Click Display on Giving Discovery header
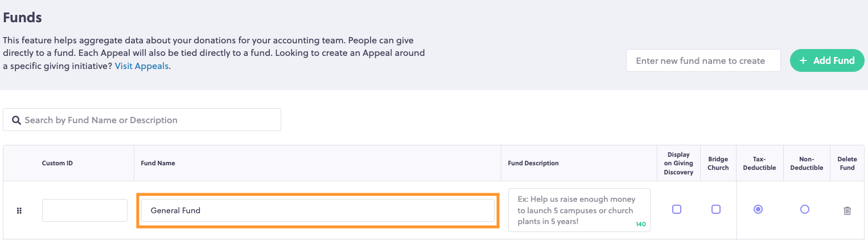Screen dimensions: 868x240 [678, 163]
